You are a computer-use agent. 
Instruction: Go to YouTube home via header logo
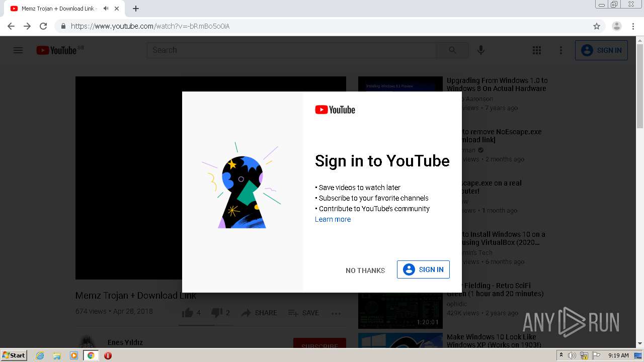[56, 50]
